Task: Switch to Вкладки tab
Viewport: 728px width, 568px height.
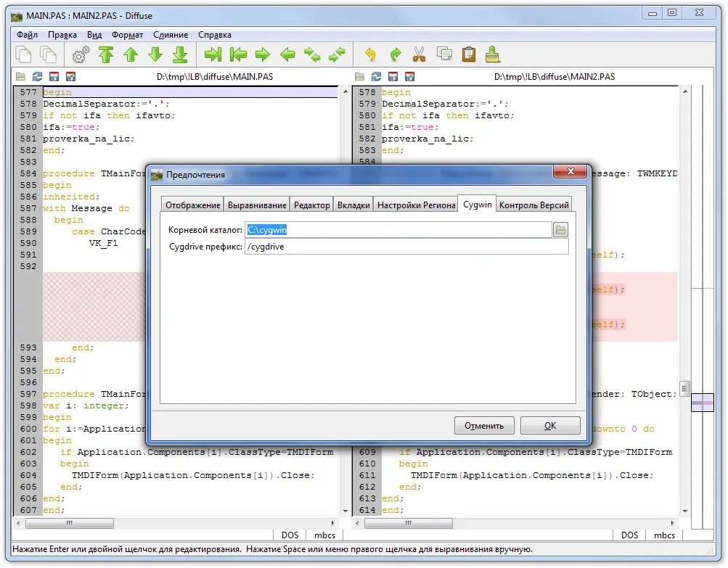Action: click(353, 205)
